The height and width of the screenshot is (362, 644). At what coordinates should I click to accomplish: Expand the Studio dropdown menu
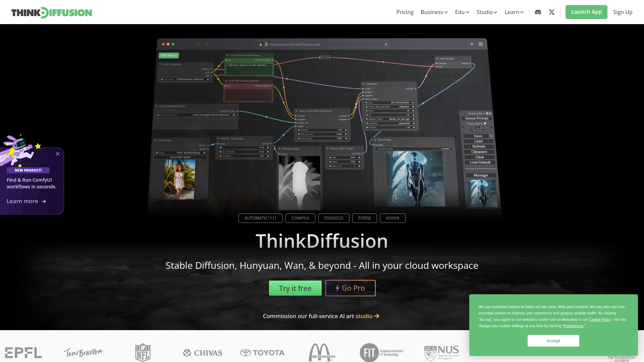487,12
